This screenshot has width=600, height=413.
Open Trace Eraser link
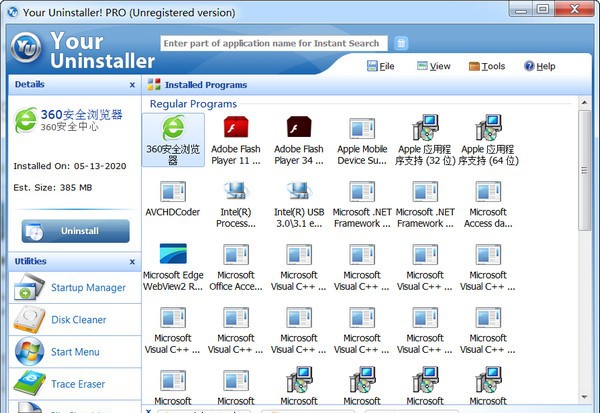pos(78,384)
